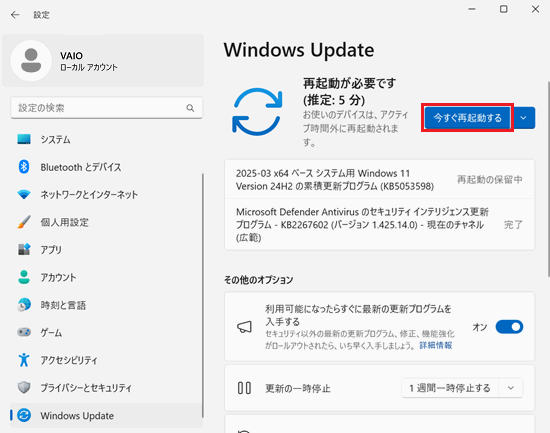The height and width of the screenshot is (433, 550).
Task: Click the VAIO user avatar icon
Action: pos(31,60)
